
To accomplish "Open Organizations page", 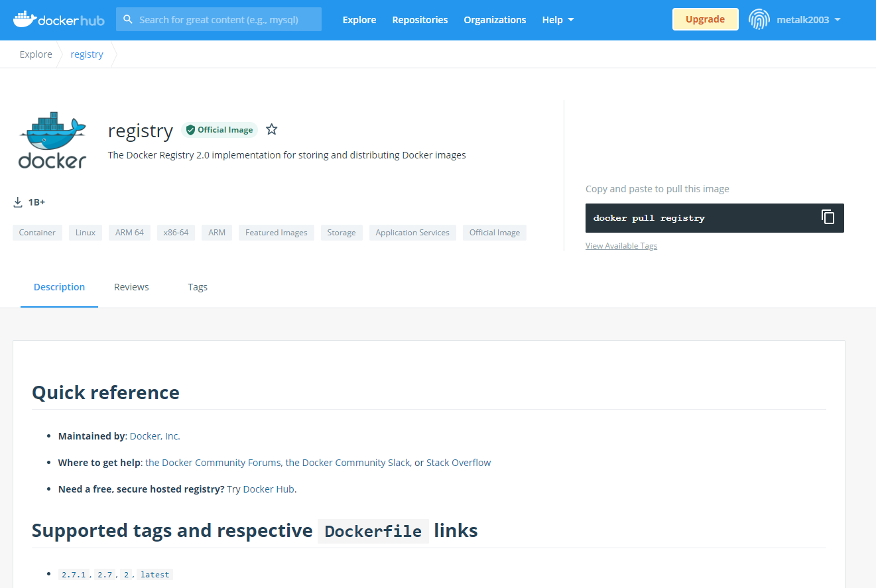I will click(495, 20).
